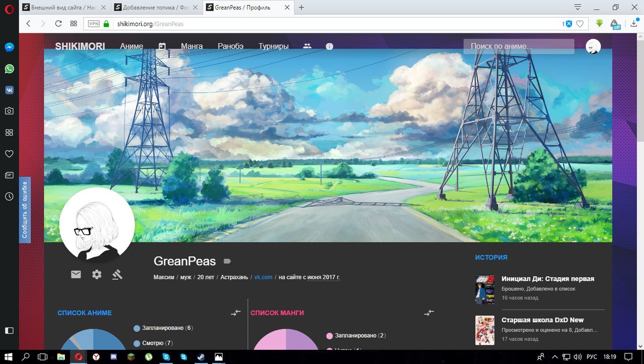Open the Турниры menu item

point(274,46)
